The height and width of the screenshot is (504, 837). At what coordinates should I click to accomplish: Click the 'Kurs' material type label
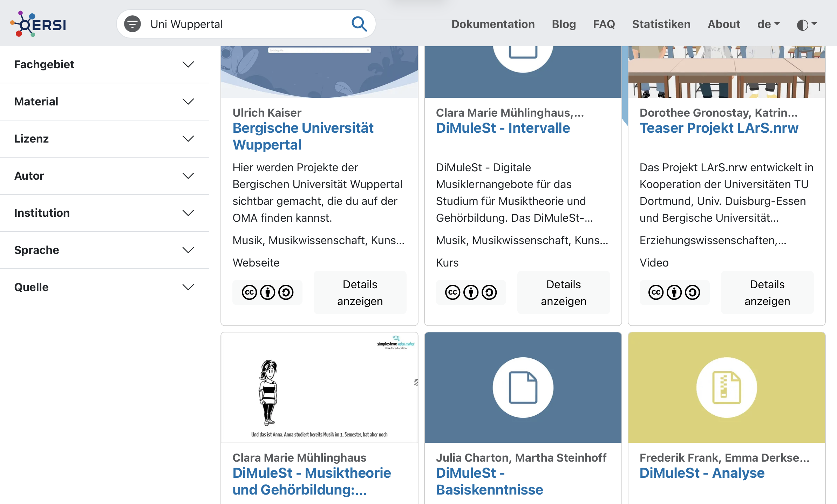[447, 262]
